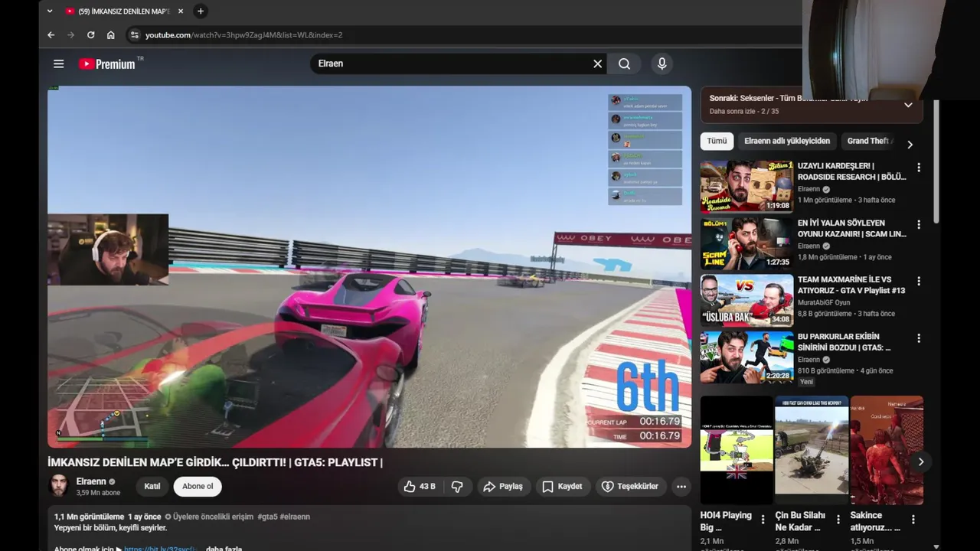Open BU PARKURLAR EKİBİN SİNİRİNİ BOZDU title

click(x=844, y=341)
